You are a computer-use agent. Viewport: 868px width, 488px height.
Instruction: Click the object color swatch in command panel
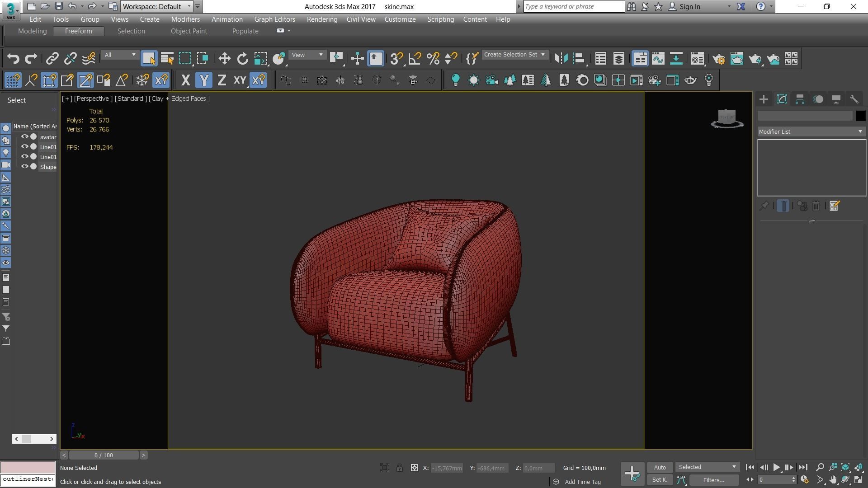pyautogui.click(x=860, y=116)
